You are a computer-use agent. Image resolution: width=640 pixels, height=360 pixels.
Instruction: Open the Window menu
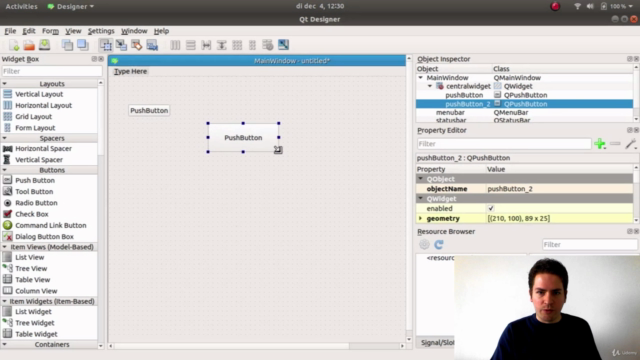pos(134,31)
